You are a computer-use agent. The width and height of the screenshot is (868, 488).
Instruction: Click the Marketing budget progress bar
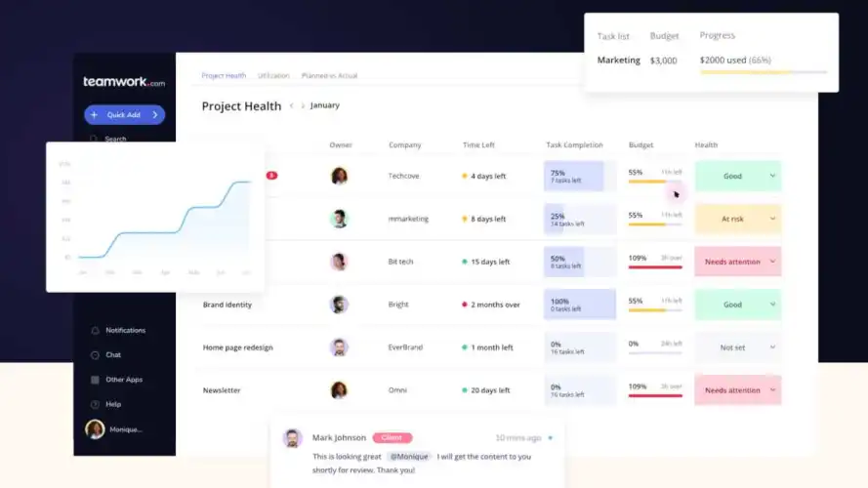(x=763, y=72)
